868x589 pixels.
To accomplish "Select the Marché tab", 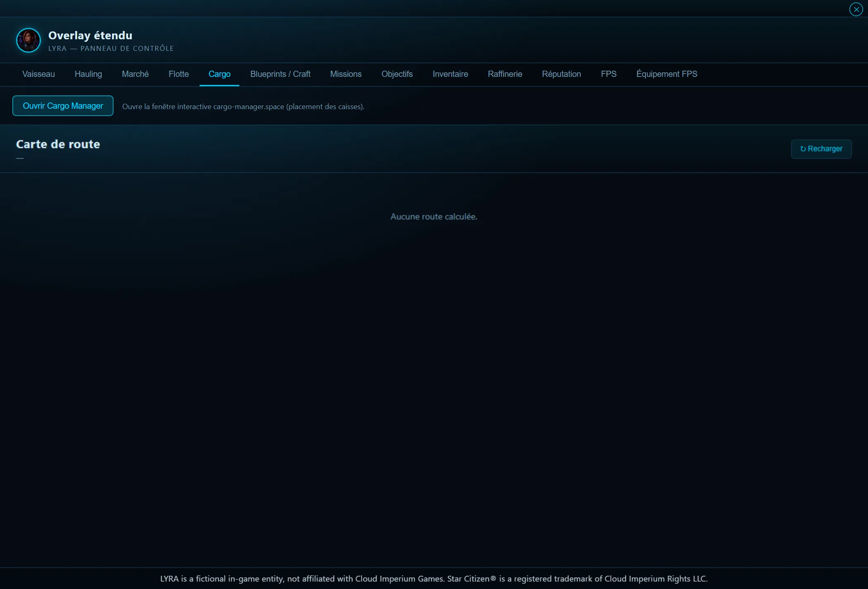I will (x=135, y=74).
